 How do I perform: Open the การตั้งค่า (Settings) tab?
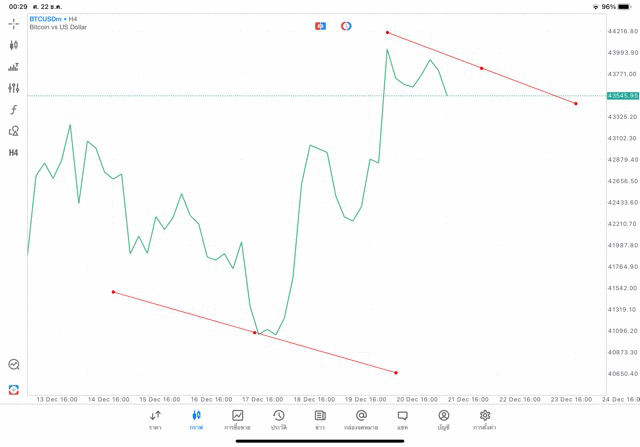pyautogui.click(x=485, y=420)
